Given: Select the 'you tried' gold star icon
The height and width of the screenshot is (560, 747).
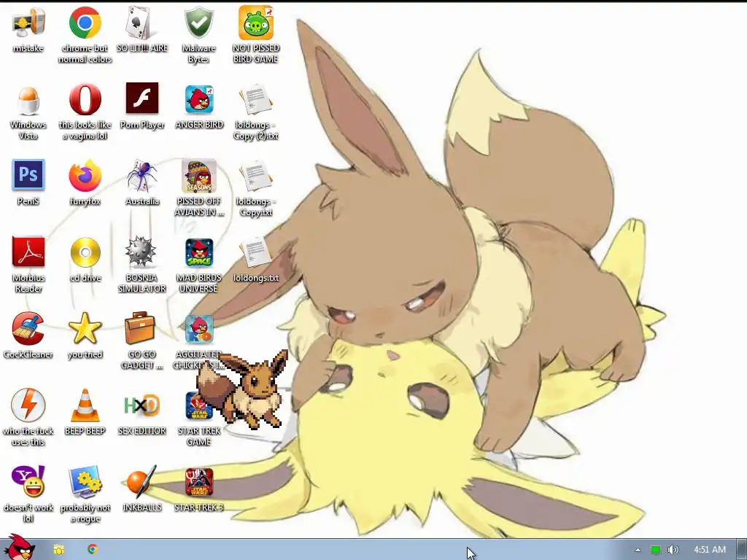Looking at the screenshot, I should click(85, 329).
